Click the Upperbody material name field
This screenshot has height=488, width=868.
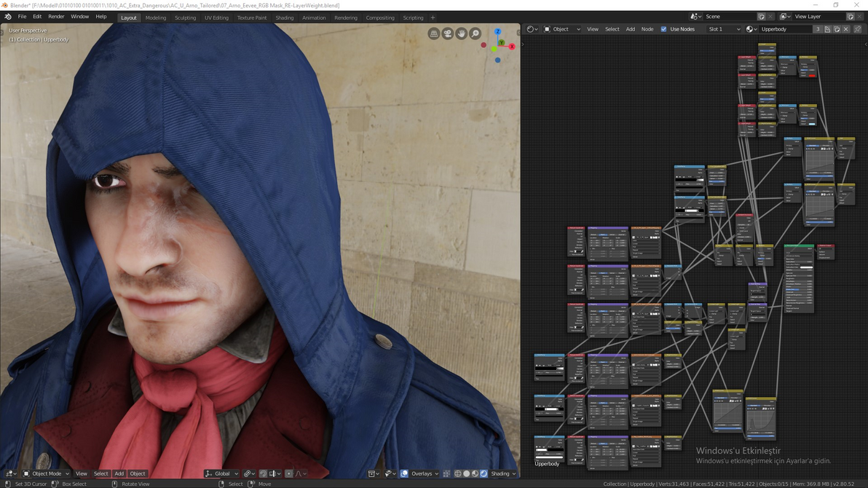(786, 29)
